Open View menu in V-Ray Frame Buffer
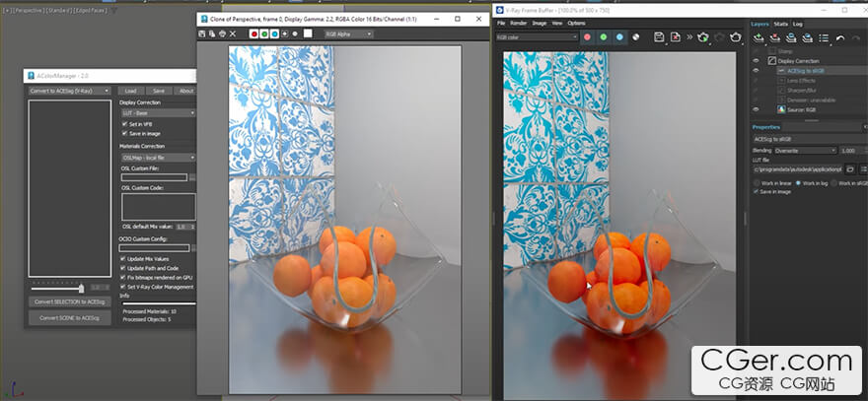The height and width of the screenshot is (401, 868). coord(557,24)
